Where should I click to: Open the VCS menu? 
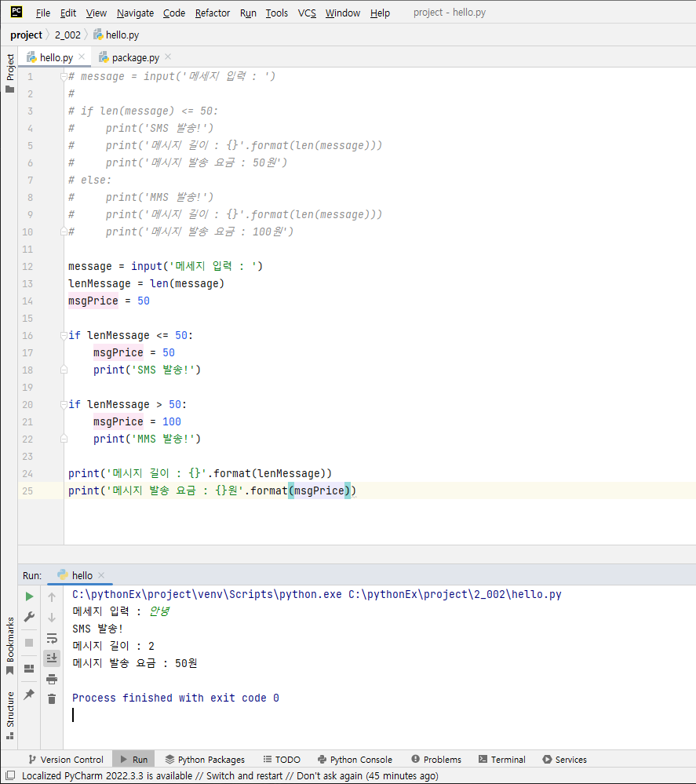click(307, 13)
